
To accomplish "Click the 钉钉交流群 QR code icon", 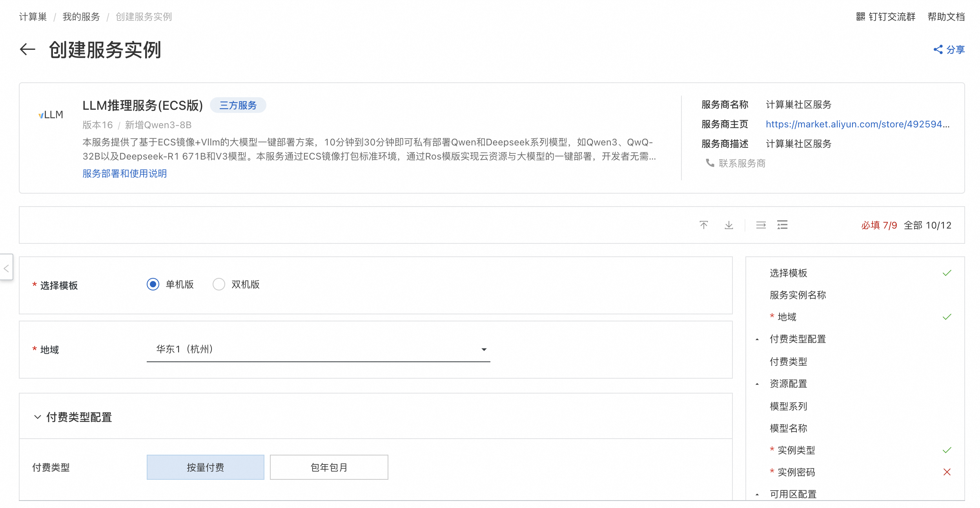I will point(860,16).
